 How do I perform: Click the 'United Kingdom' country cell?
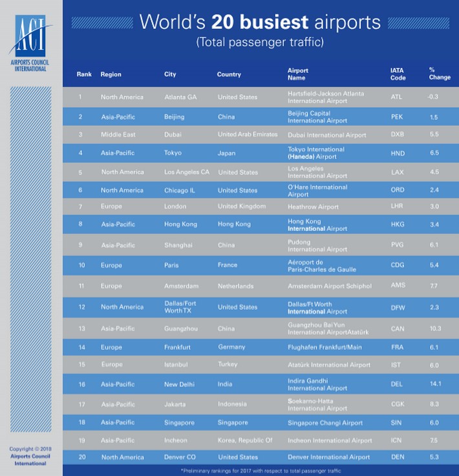(x=242, y=206)
